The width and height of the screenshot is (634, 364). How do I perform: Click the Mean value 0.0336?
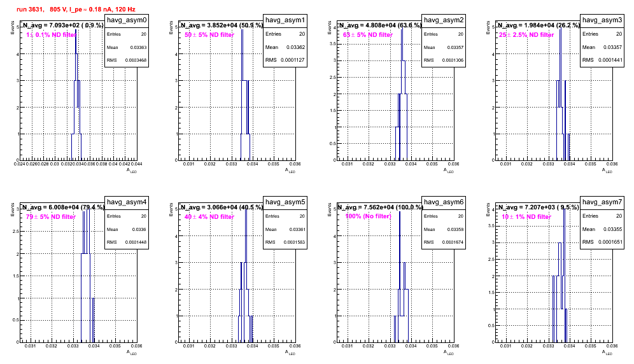tap(139, 229)
